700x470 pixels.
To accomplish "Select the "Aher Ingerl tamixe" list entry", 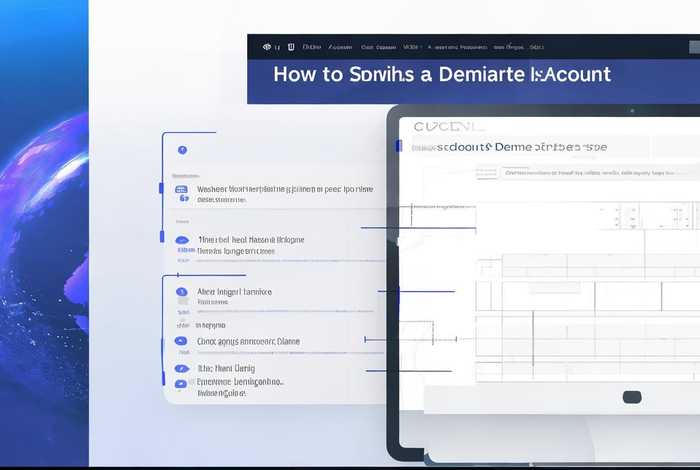I will (235, 292).
